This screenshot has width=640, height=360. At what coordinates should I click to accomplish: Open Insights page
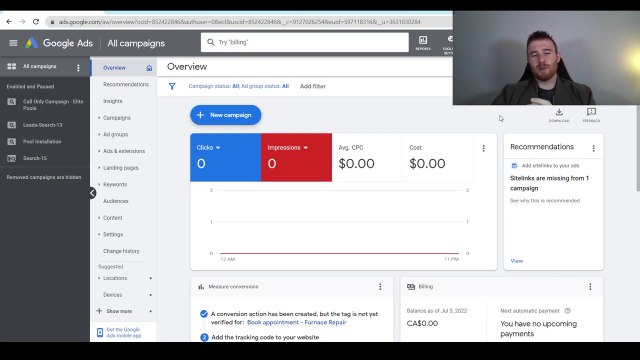113,101
